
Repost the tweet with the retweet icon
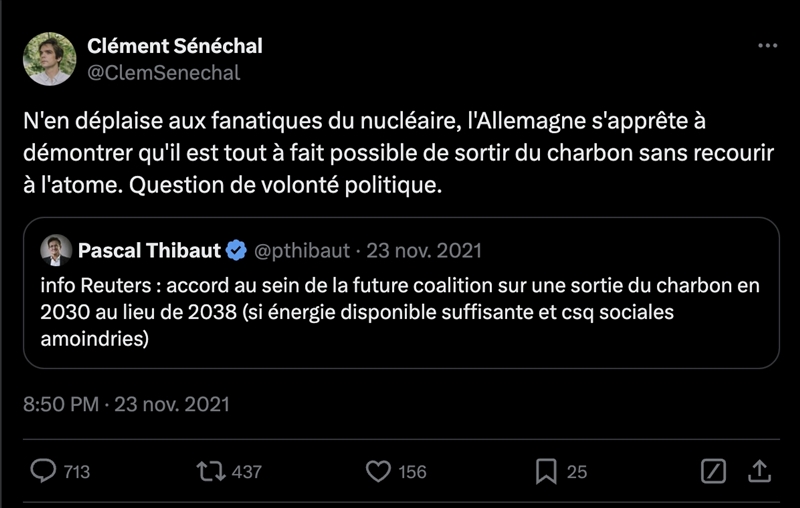210,471
